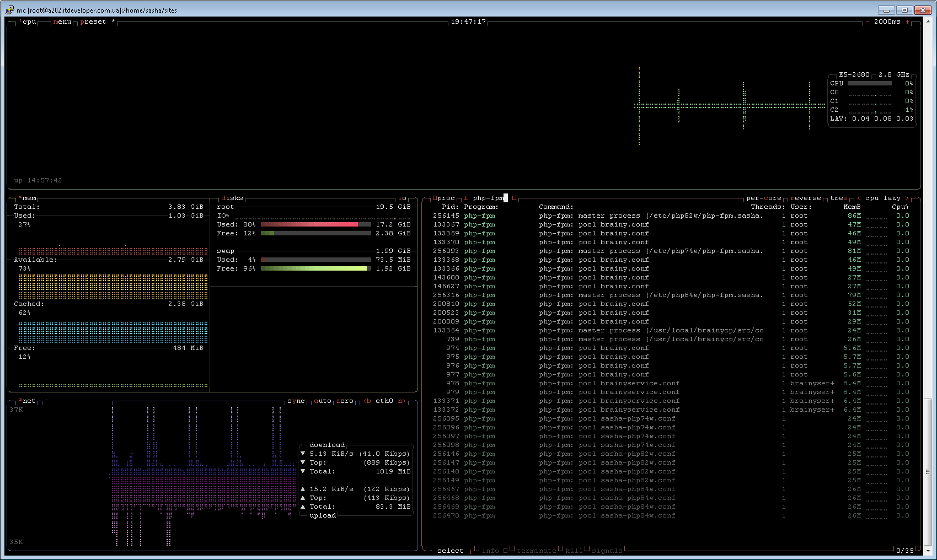Toggle disks io mode
This screenshot has width=937, height=560.
(402, 198)
